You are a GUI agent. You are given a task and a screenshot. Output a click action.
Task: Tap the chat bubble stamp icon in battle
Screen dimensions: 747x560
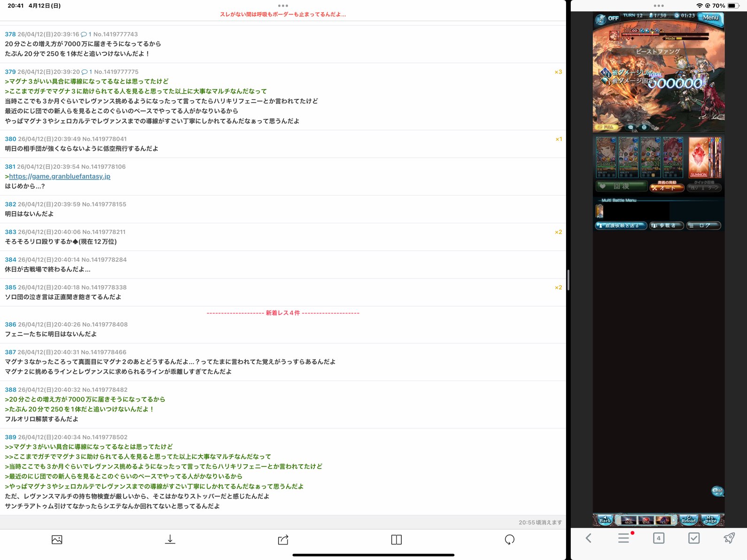point(717,491)
